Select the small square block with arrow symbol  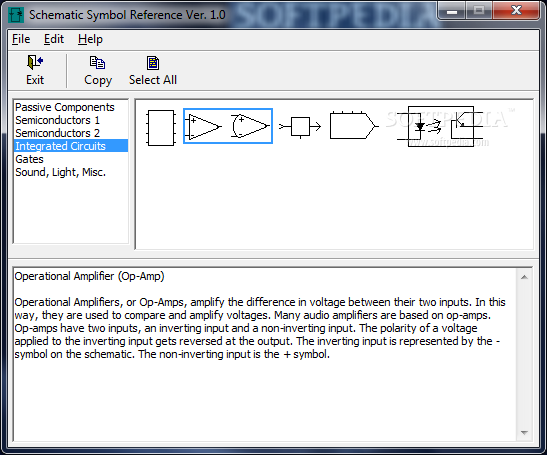[x=300, y=127]
